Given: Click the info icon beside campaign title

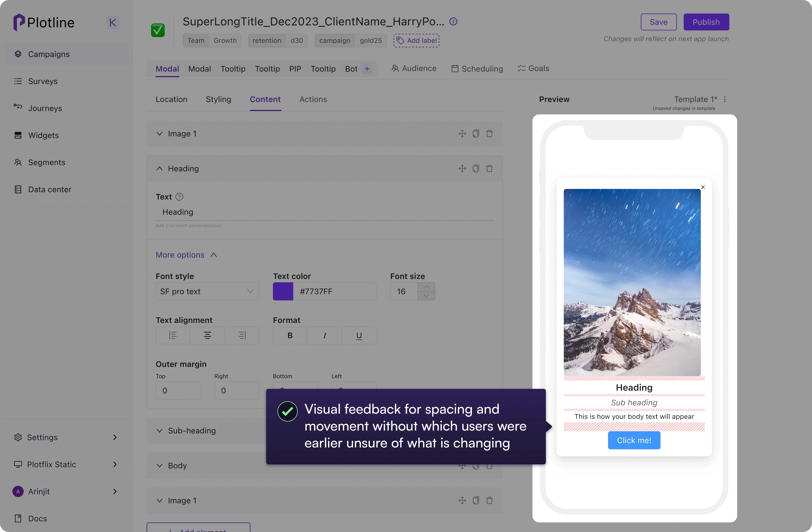Looking at the screenshot, I should point(453,21).
